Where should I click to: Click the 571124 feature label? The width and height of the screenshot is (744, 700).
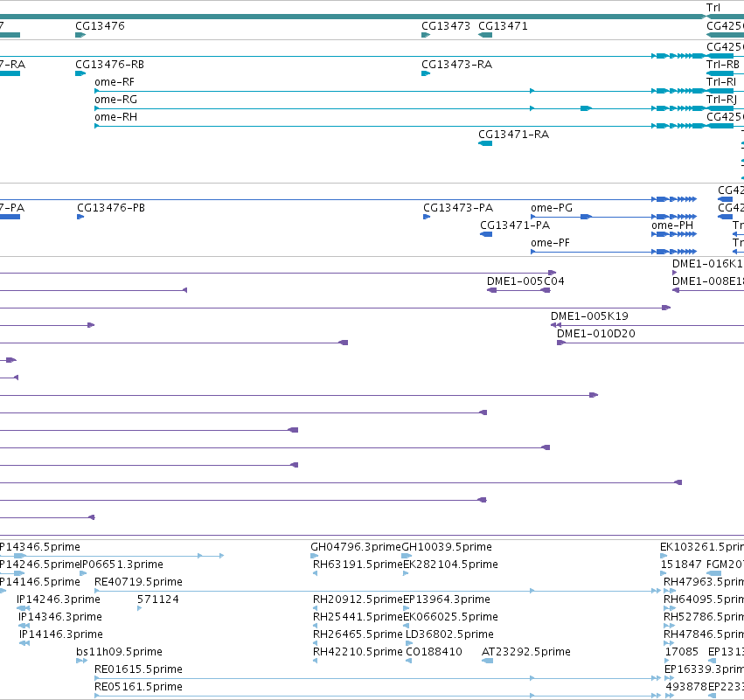pyautogui.click(x=158, y=600)
